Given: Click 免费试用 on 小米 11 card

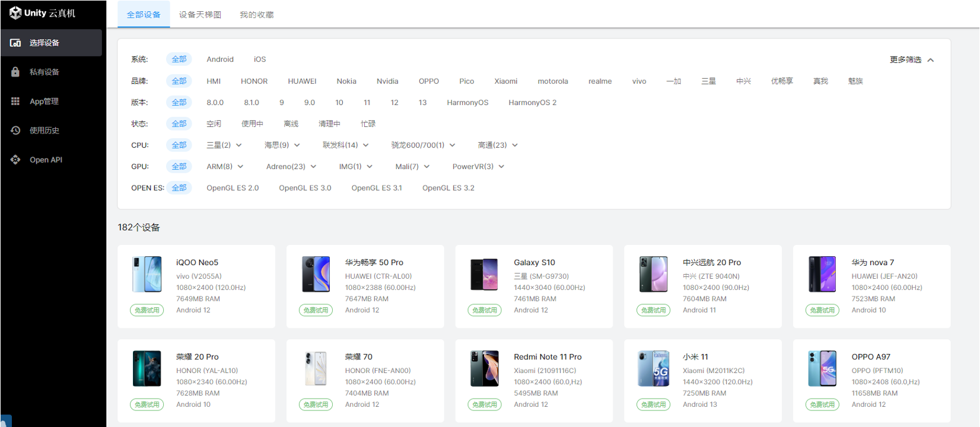Looking at the screenshot, I should tap(653, 404).
